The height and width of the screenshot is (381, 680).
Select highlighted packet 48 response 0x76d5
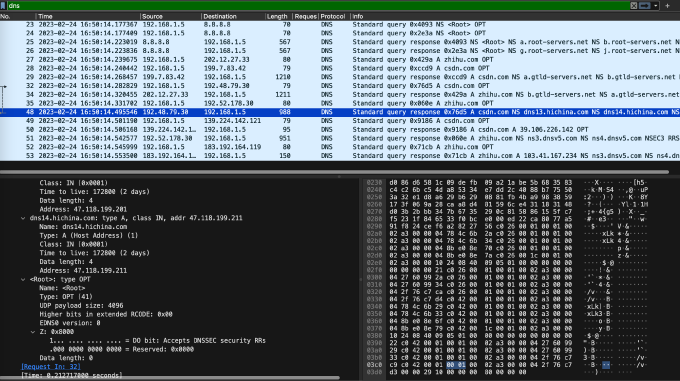(x=340, y=112)
